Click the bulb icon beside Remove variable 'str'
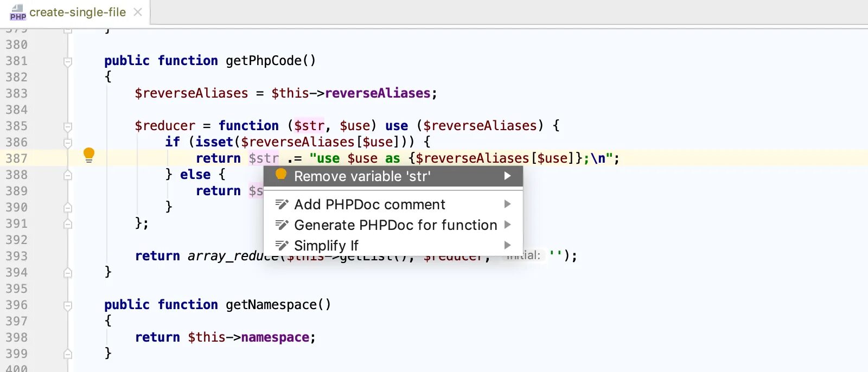This screenshot has height=372, width=868. coord(281,175)
